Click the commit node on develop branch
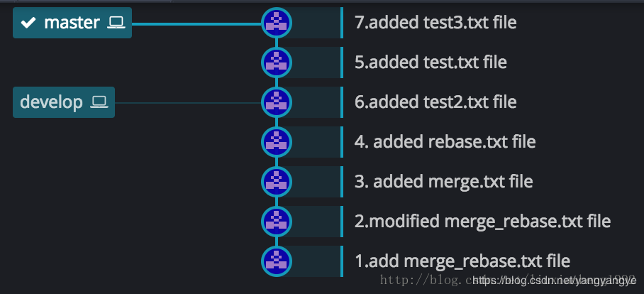Screen dimensions: 644x294 [276, 102]
